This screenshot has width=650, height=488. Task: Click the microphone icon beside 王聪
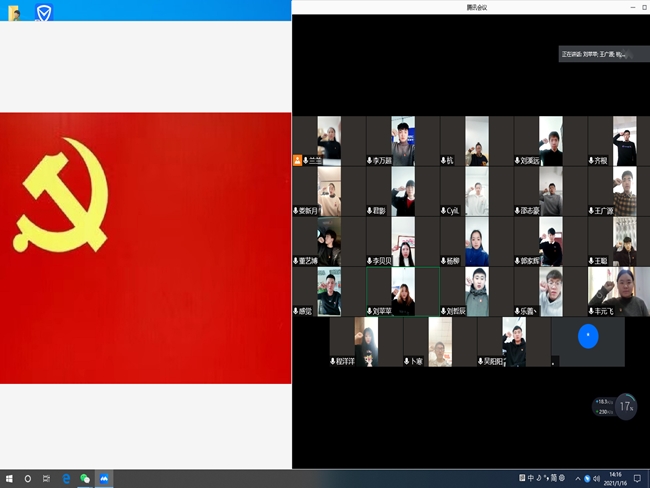(591, 261)
